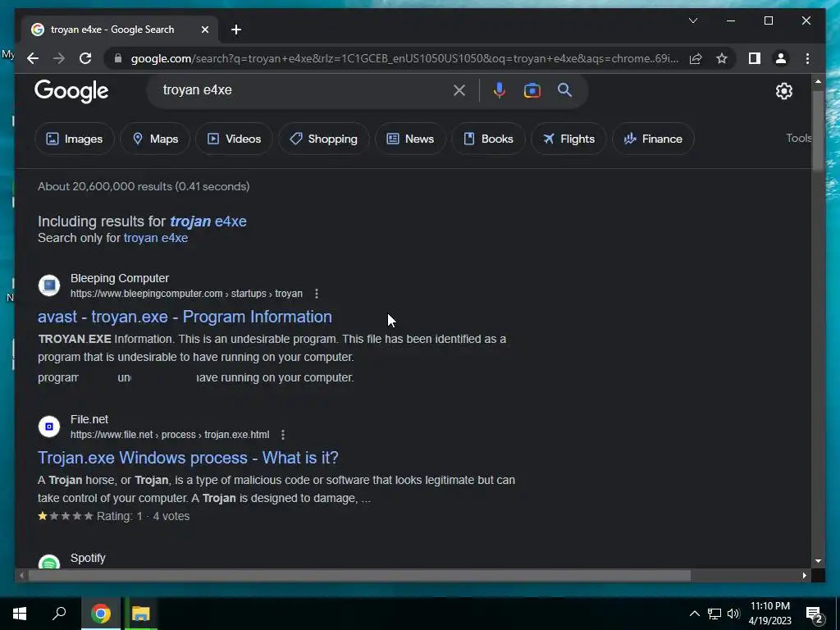840x630 pixels.
Task: Open Bleeping Computer result options menu
Action: (317, 294)
